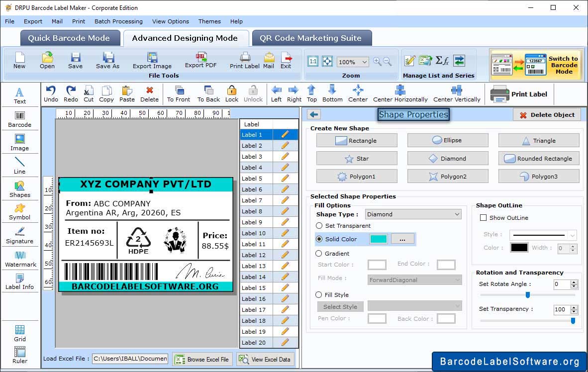
Task: Create a New label file
Action: click(19, 61)
